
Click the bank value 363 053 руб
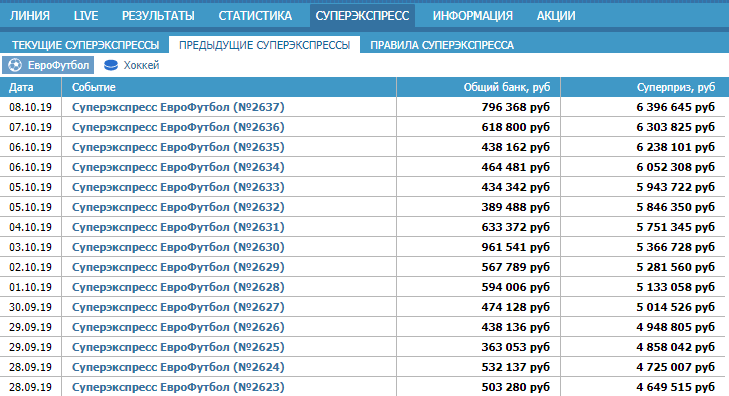(516, 347)
